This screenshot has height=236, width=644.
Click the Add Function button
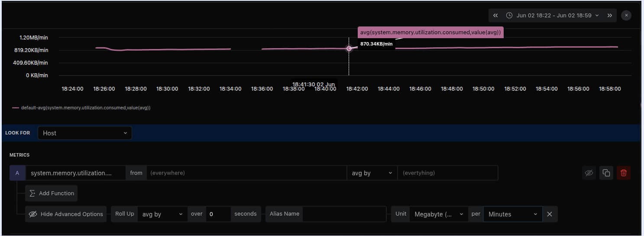pos(51,193)
